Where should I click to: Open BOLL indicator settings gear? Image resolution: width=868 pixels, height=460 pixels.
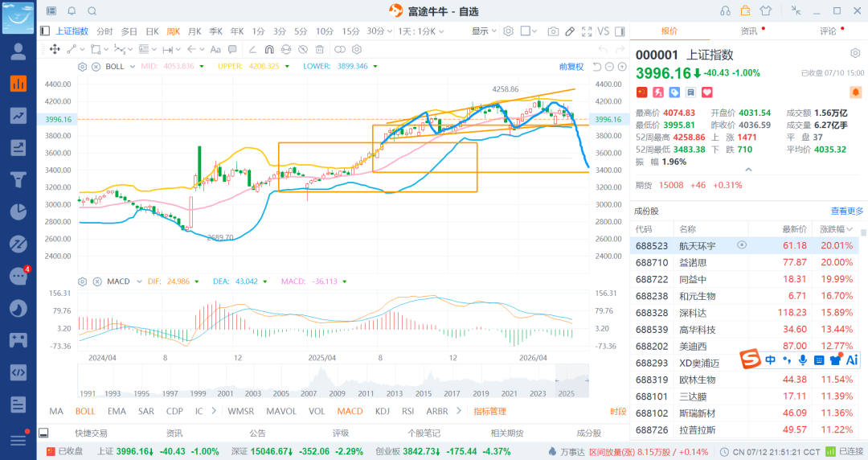coord(82,67)
